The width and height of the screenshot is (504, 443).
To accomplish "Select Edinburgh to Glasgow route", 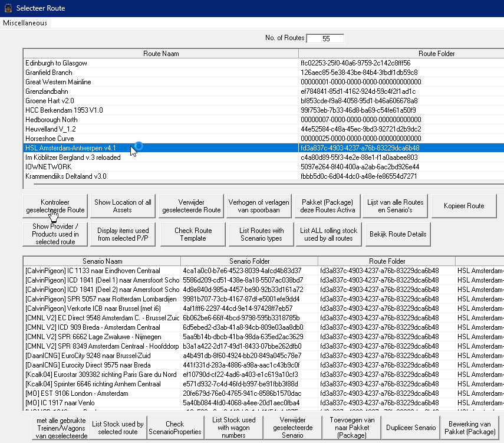I will tap(57, 63).
